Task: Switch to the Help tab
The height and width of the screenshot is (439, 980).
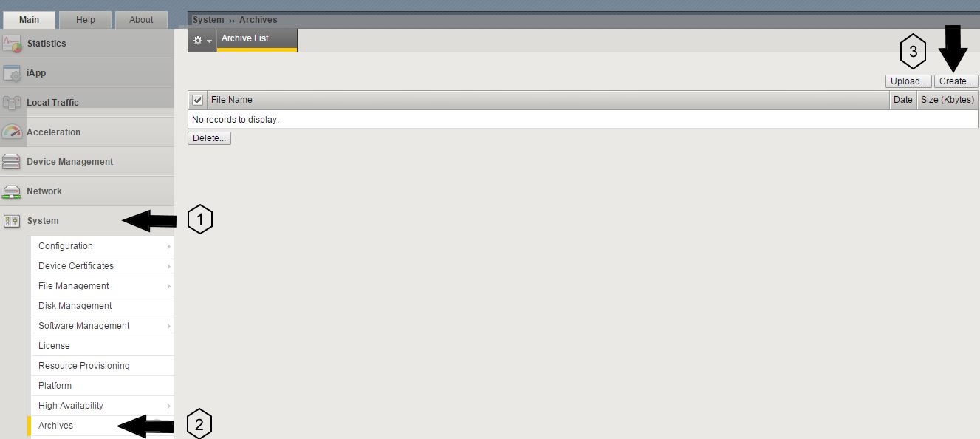Action: (85, 20)
